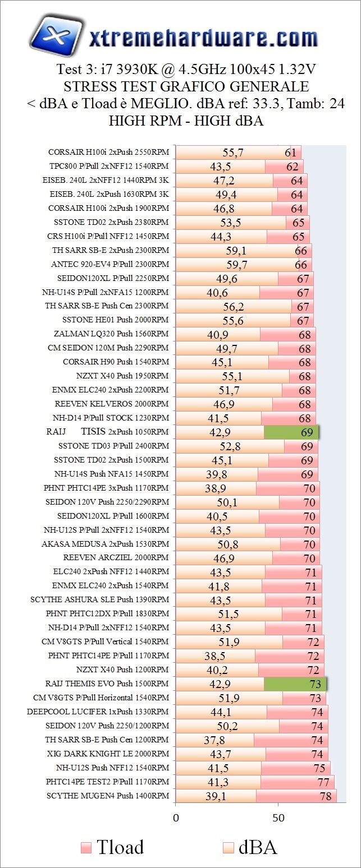Viewport: 361px width, 868px height.
Task: Select the green bar showing 73
Action: pyautogui.click(x=295, y=684)
